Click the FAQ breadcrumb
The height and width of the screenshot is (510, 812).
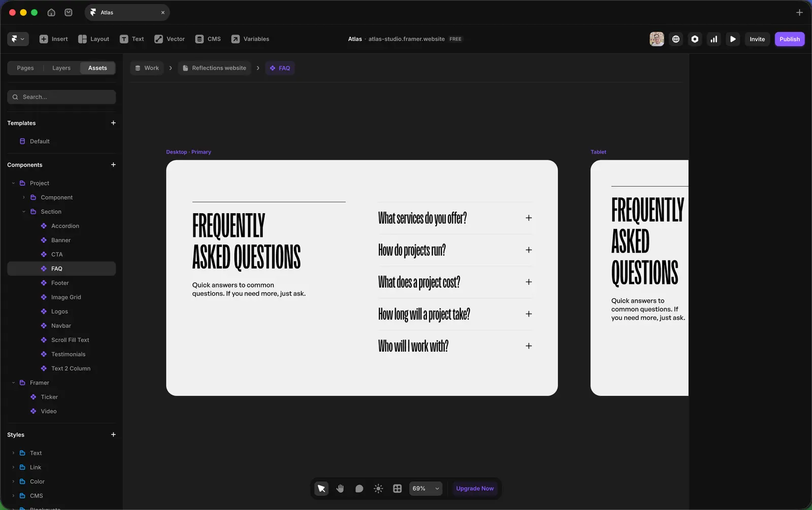point(280,68)
